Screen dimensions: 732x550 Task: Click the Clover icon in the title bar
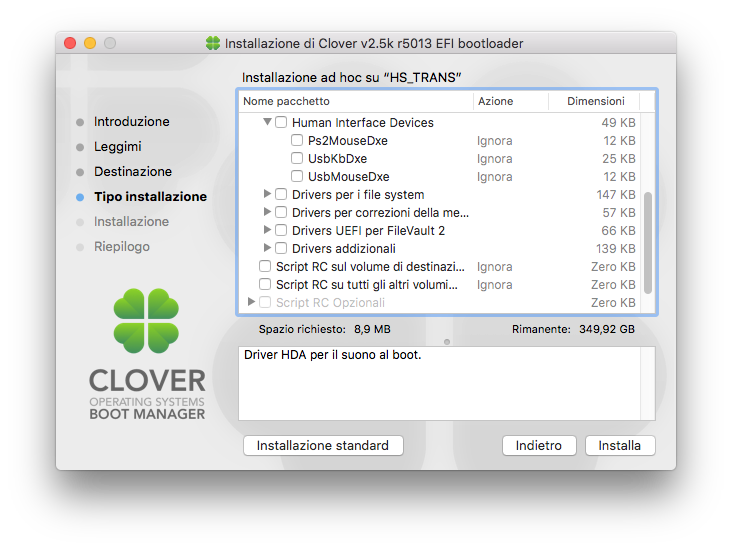pyautogui.click(x=213, y=43)
